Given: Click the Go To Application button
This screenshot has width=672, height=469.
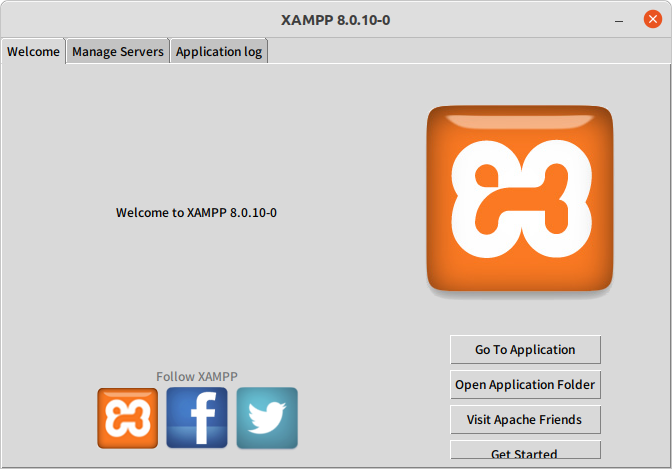Looking at the screenshot, I should (x=525, y=349).
